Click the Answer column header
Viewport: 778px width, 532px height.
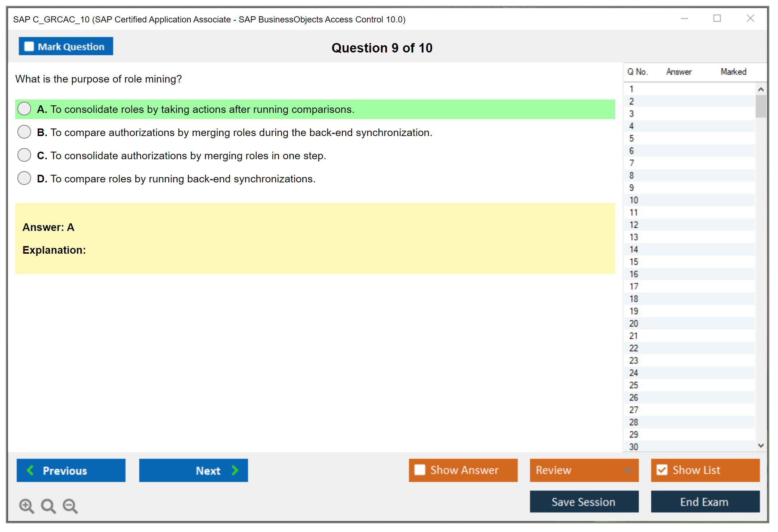click(678, 72)
